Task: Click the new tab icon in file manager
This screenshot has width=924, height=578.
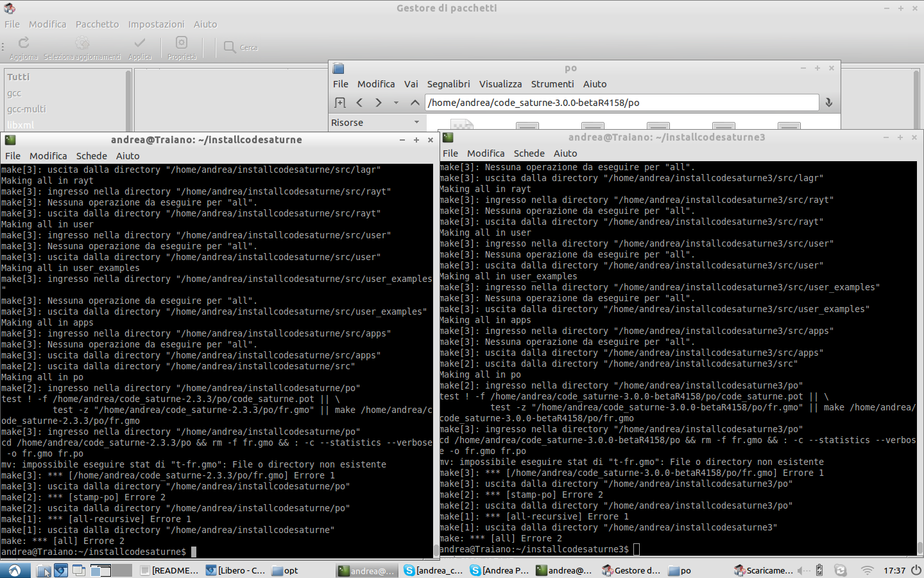Action: pos(340,103)
